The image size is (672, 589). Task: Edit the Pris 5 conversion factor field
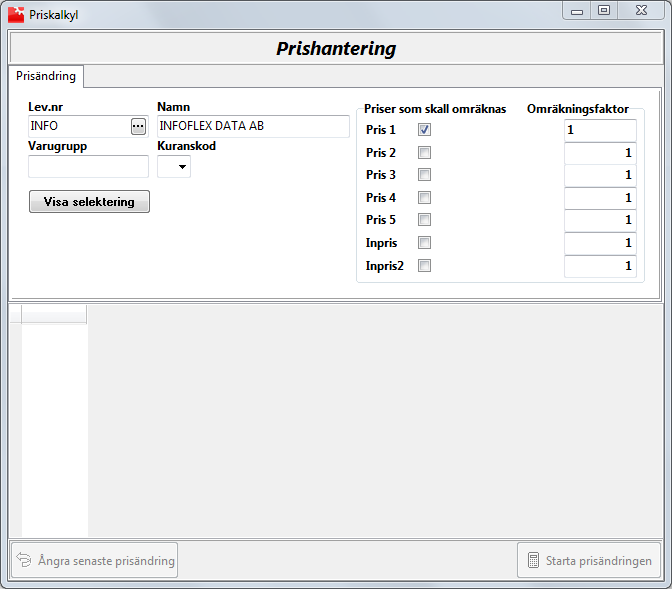600,220
